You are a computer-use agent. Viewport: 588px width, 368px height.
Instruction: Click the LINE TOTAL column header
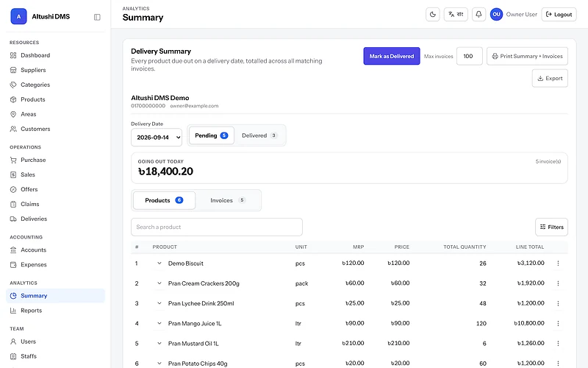pos(529,247)
